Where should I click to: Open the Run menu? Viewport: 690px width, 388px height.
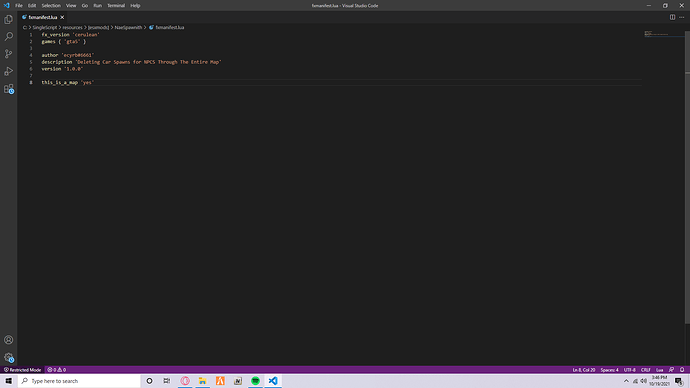97,6
